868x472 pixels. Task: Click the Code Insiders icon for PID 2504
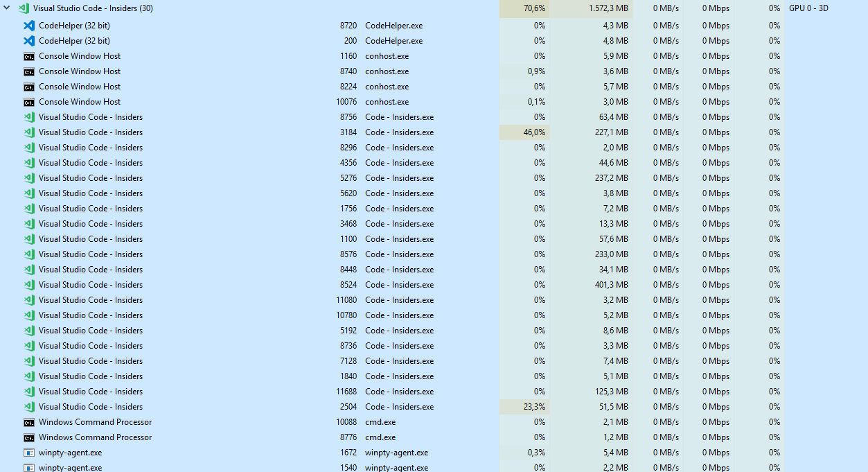click(29, 407)
